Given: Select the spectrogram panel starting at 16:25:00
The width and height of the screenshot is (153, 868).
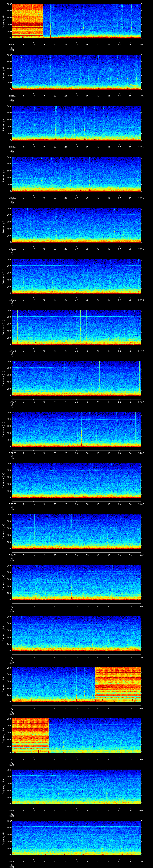Looking at the screenshot, I should pyautogui.click(x=76, y=583).
